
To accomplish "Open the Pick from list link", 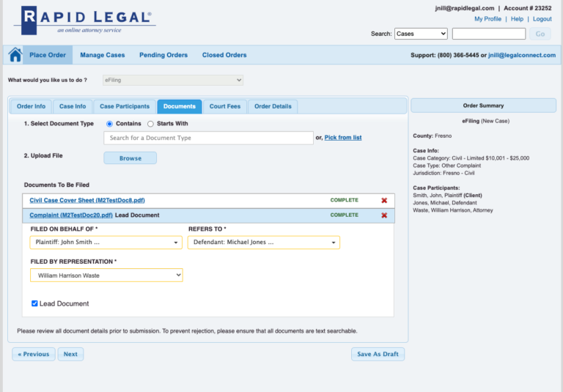I will 343,138.
